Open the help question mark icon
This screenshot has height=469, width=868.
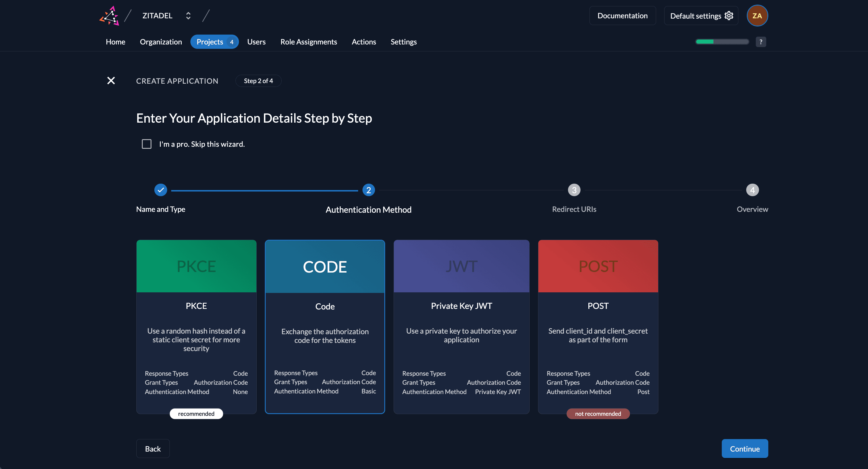(761, 42)
